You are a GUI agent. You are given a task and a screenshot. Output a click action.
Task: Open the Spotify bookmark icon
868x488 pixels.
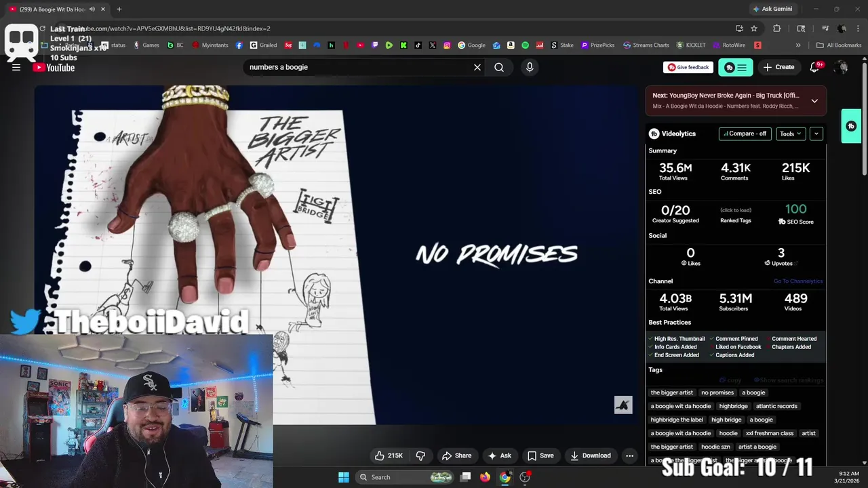point(526,45)
